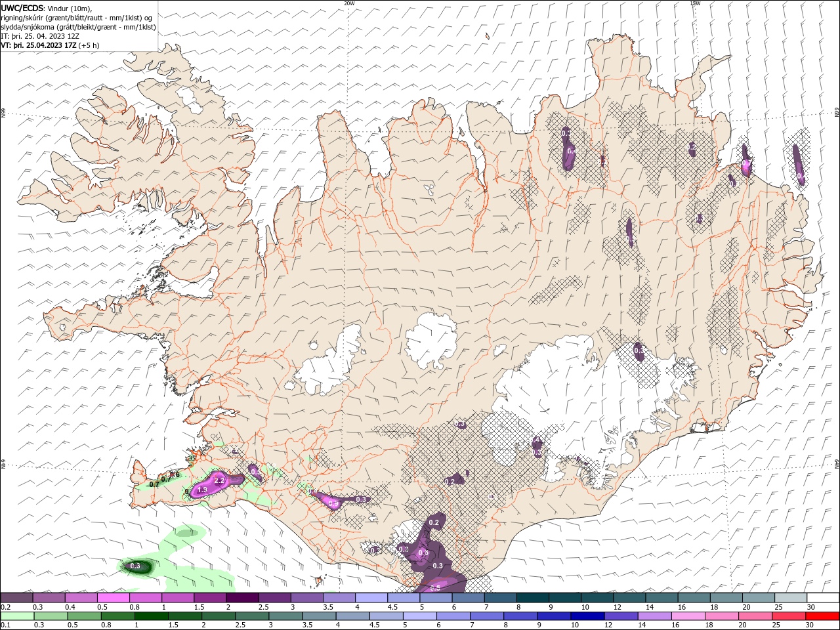Screen dimensions: 840x630
Task: Click the 'rigning/skúrir' legend description line
Action: pyautogui.click(x=77, y=17)
